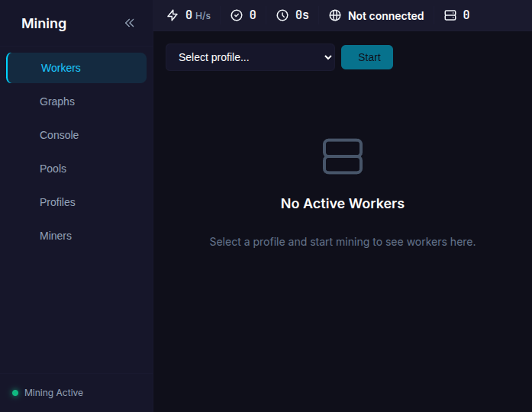Click the green Mining Active status dot

15,393
